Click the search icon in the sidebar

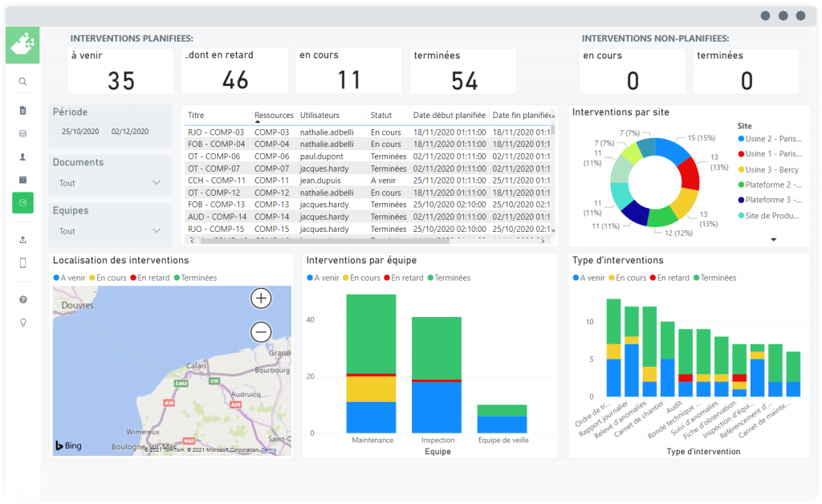22,81
